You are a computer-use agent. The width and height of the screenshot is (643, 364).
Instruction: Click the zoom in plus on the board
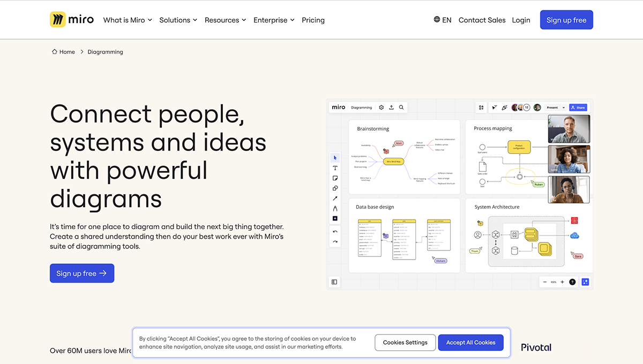coord(562,282)
